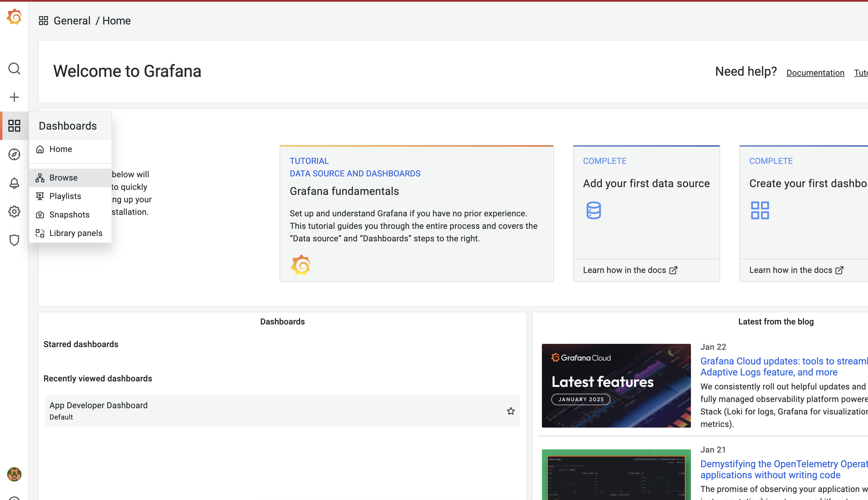Select Library panels in the Dashboards menu
This screenshot has height=500, width=868.
(70, 233)
